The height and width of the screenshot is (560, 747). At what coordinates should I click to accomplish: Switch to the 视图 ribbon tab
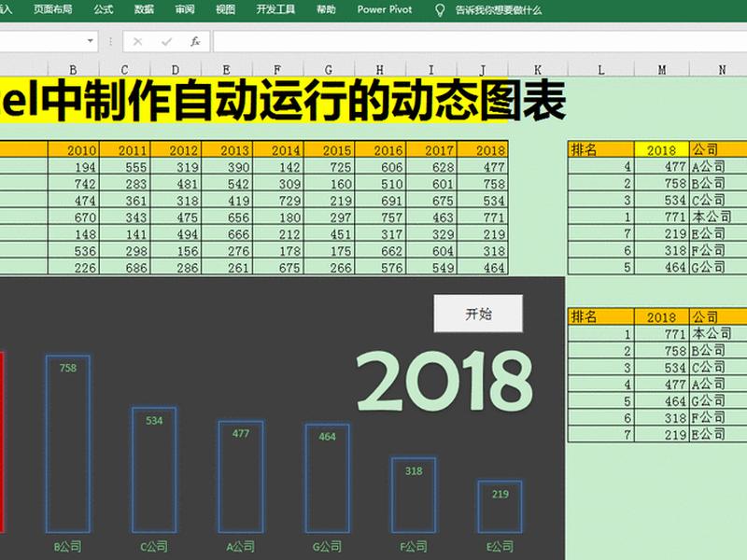[225, 9]
